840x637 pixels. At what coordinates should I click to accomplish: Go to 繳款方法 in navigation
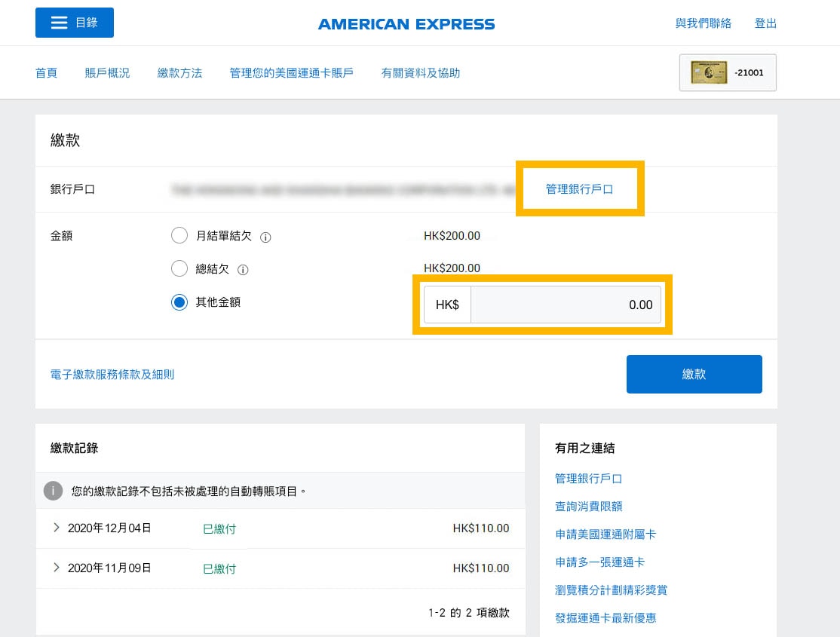point(179,73)
